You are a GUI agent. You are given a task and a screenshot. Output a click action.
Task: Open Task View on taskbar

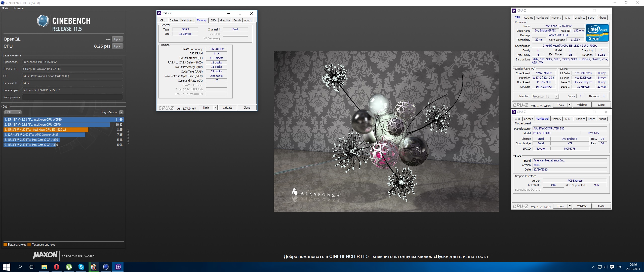tap(32, 267)
